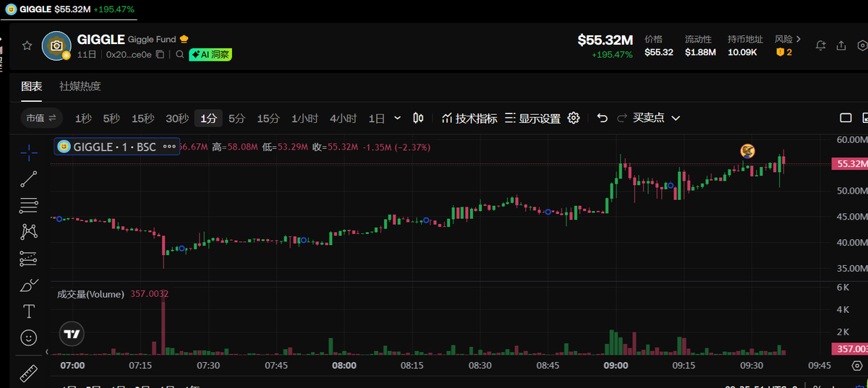Image resolution: width=868 pixels, height=388 pixels.
Task: Open price alert bell icon
Action: click(821, 46)
